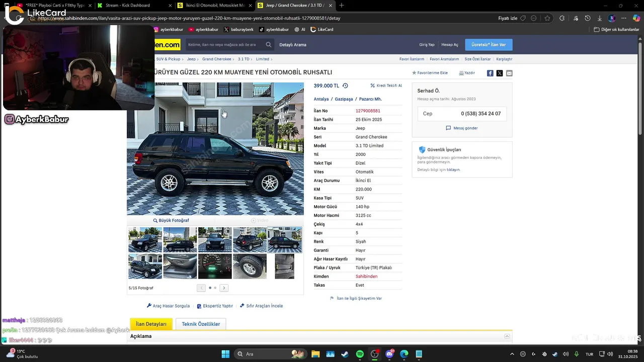Click the Yazdır print link
Image resolution: width=644 pixels, height=362 pixels.
point(467,73)
